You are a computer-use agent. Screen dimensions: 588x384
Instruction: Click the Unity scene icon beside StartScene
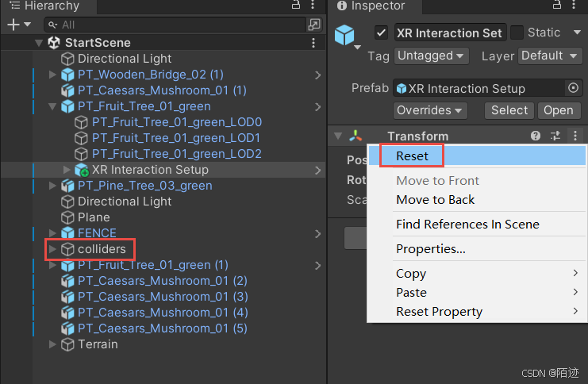tap(54, 43)
